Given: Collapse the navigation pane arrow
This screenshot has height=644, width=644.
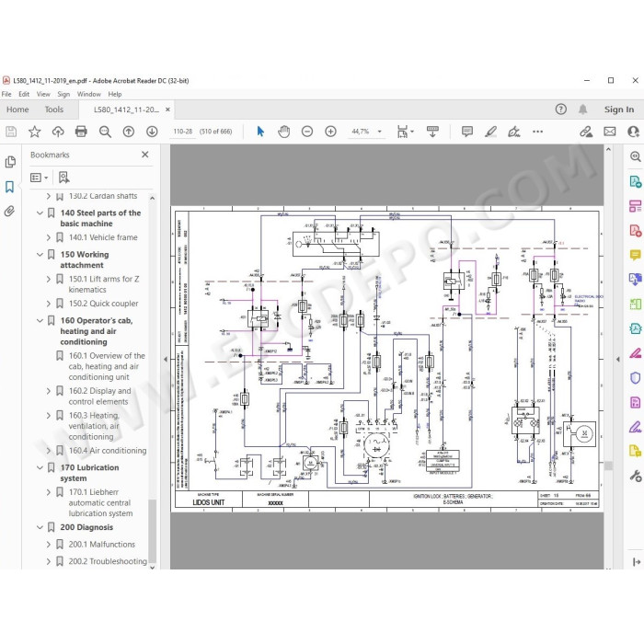Looking at the screenshot, I should [x=166, y=359].
